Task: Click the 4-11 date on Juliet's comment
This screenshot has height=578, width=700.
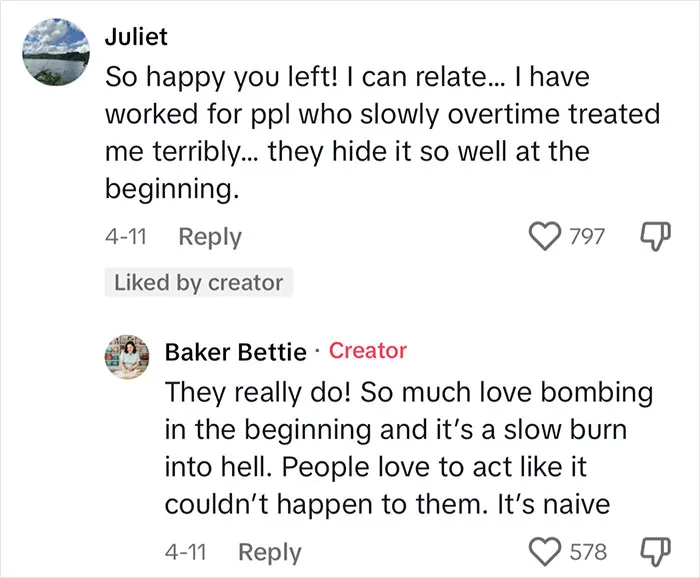Action: [126, 237]
